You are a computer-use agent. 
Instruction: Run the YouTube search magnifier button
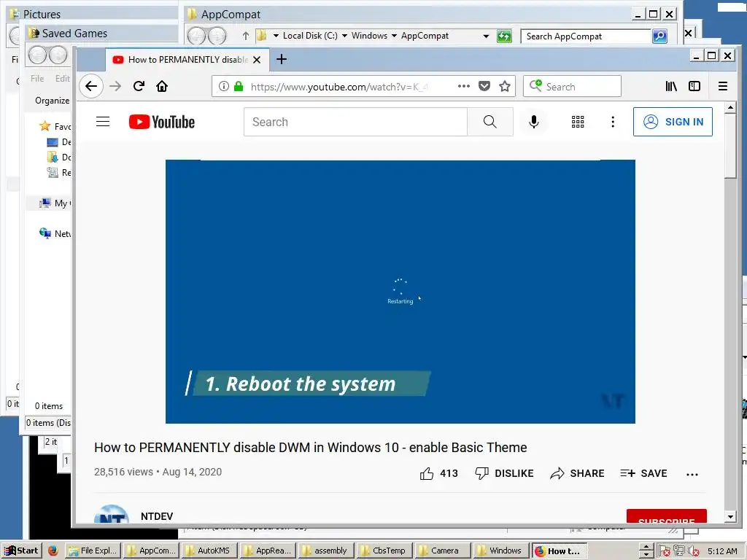tap(489, 122)
